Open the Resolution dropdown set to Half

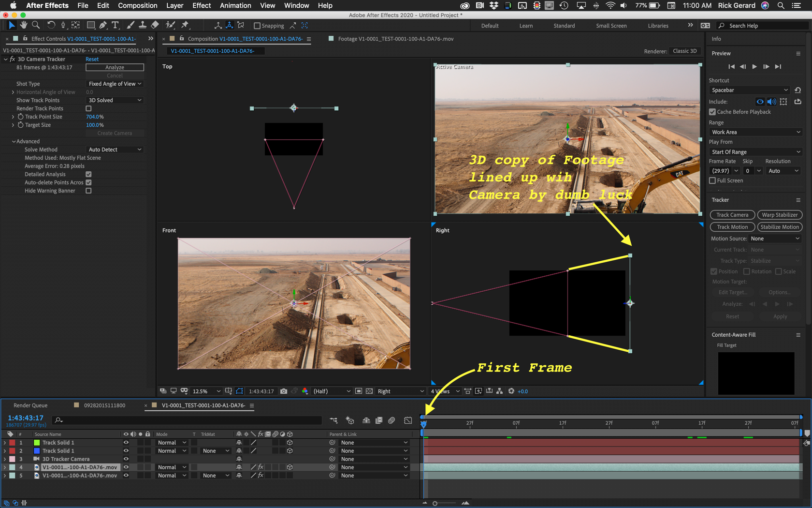[332, 391]
